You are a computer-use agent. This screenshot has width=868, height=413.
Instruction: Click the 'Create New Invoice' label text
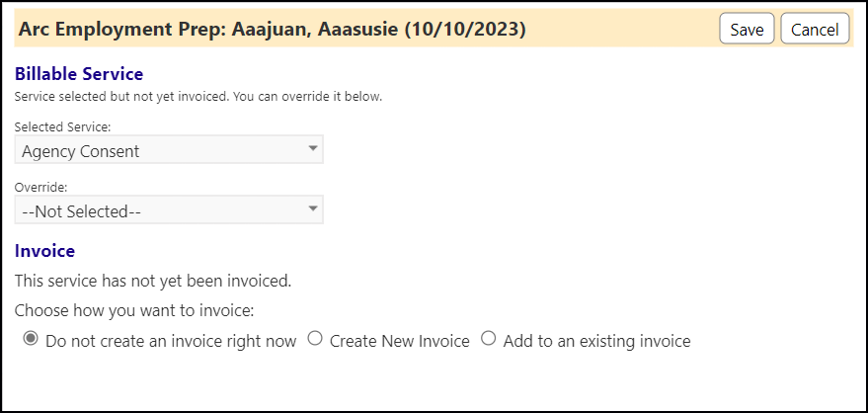[400, 341]
